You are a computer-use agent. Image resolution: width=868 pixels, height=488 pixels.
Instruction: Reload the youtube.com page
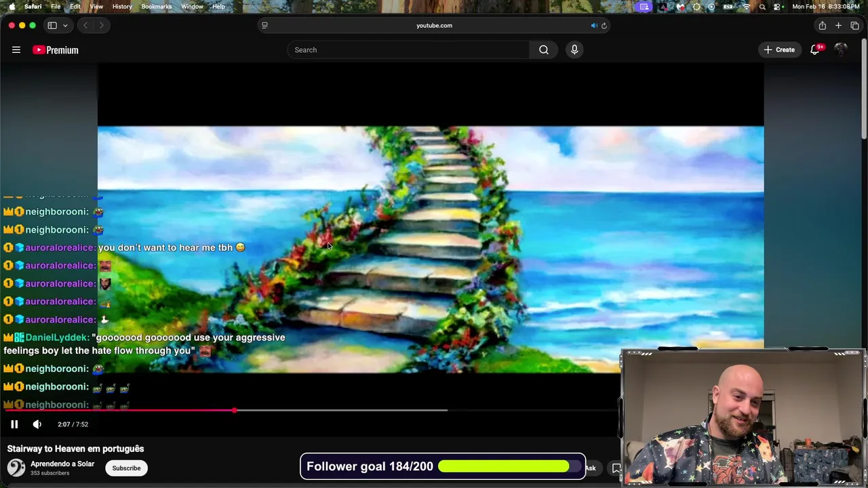(604, 26)
